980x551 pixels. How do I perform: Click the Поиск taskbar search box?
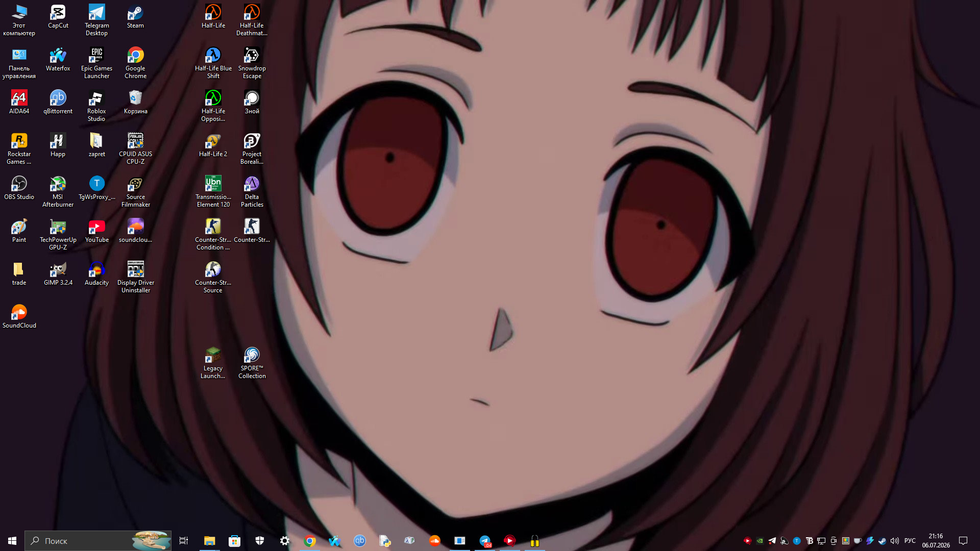pyautogui.click(x=98, y=541)
